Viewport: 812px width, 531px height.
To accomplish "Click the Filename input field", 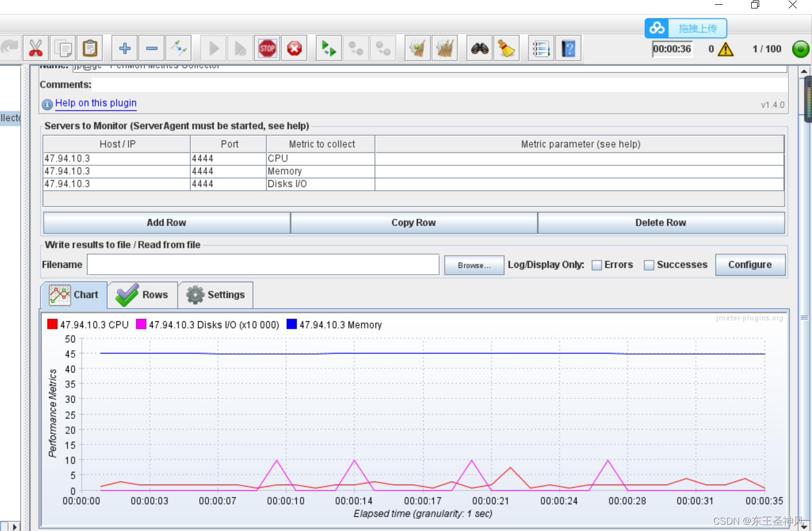I will [263, 265].
